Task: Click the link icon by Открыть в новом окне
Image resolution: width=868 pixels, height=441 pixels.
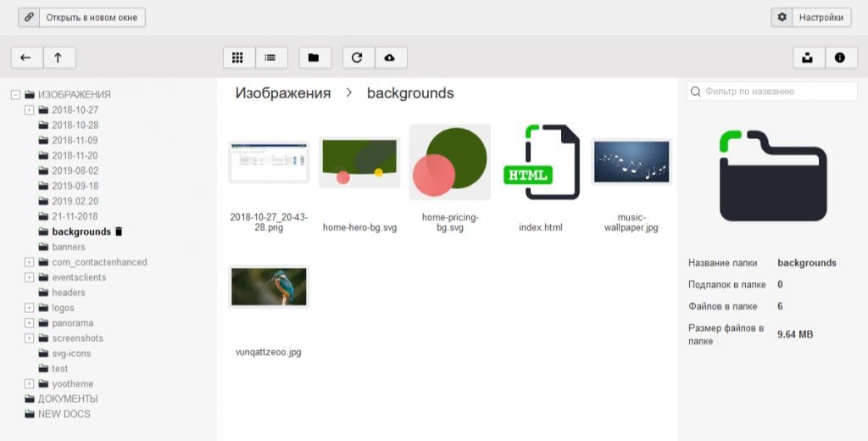Action: click(x=29, y=17)
